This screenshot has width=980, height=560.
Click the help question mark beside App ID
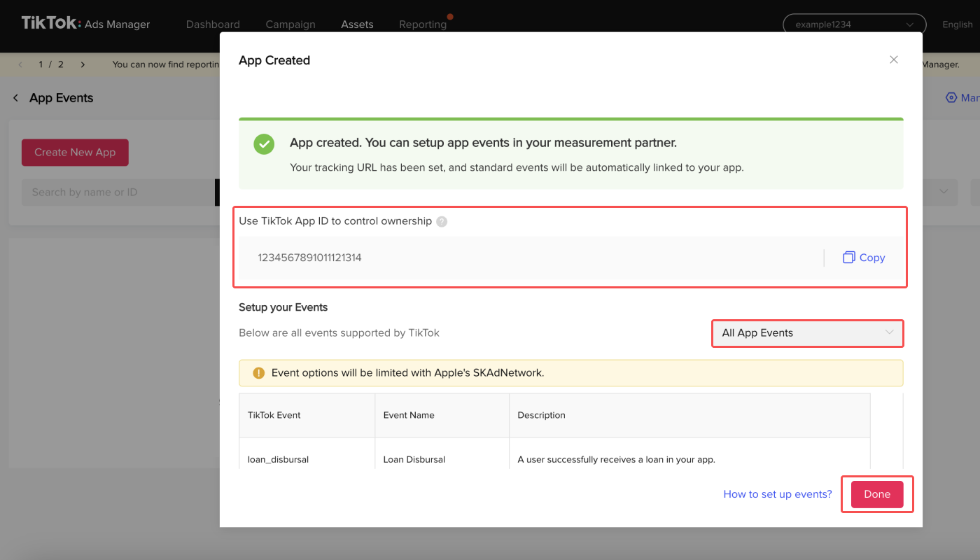[442, 221]
